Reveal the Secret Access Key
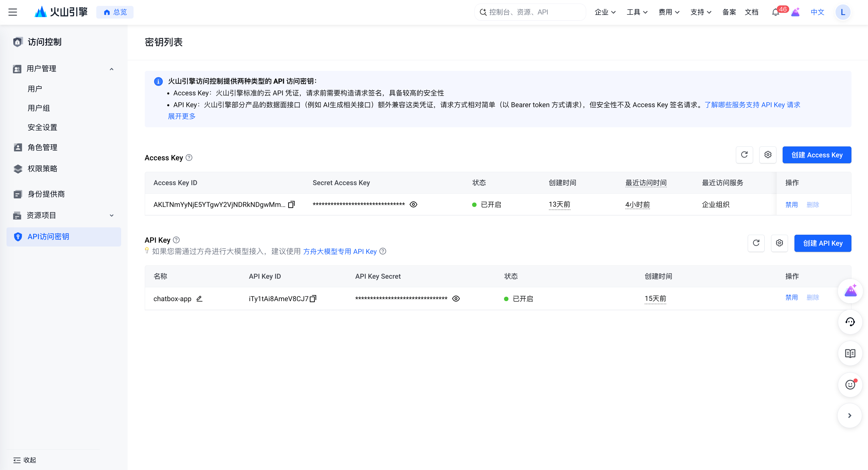 (413, 204)
